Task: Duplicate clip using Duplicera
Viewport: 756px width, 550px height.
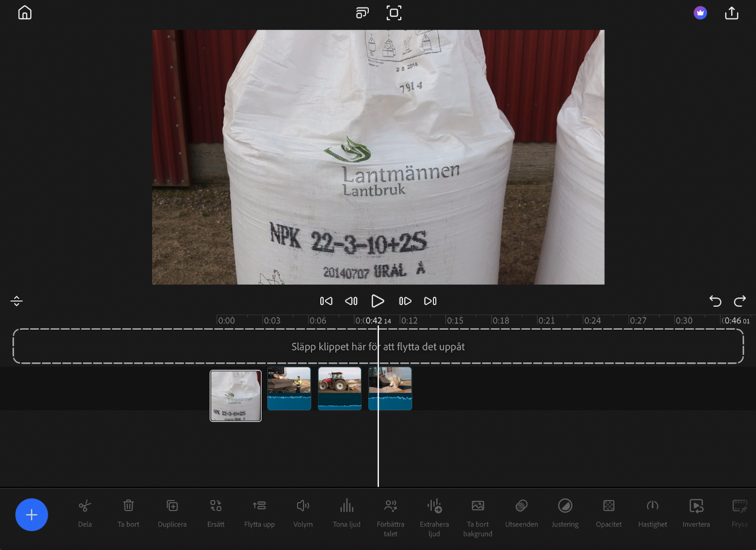Action: pos(172,513)
